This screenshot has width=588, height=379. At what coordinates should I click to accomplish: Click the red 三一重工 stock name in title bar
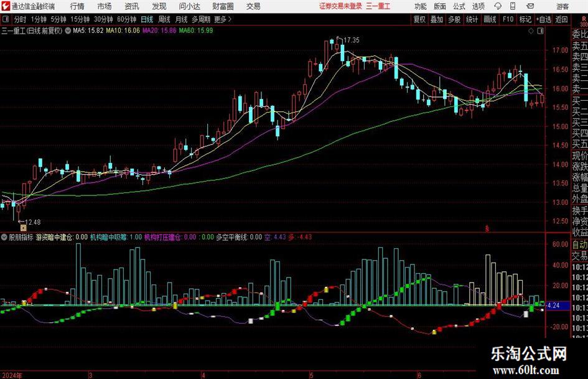[x=378, y=6]
